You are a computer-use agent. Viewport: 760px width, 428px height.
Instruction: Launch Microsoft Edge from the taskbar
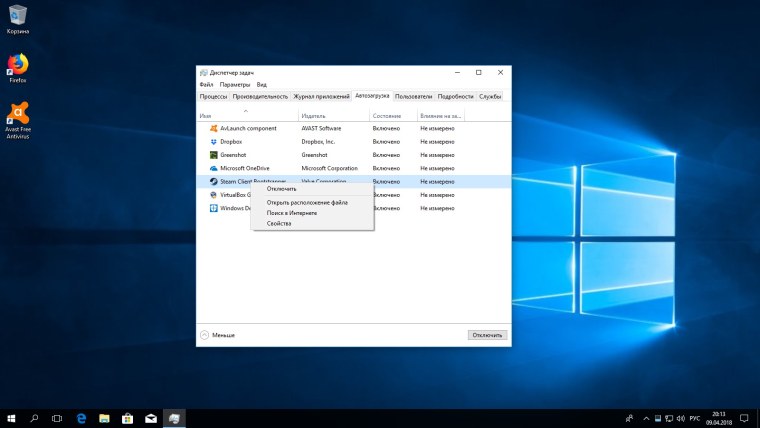[x=81, y=417]
